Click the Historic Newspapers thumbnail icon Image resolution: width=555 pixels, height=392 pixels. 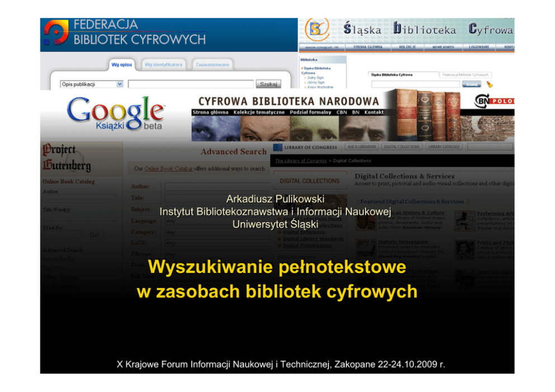click(365, 249)
